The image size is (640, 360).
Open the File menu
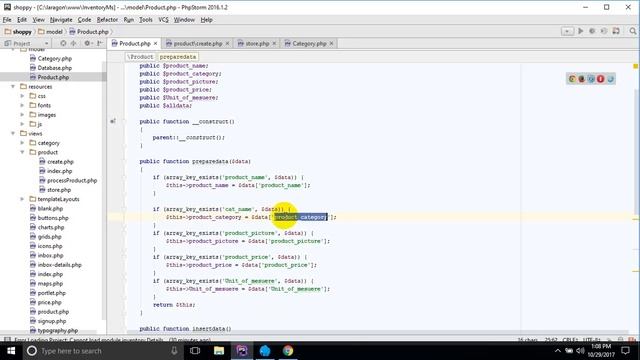7,20
